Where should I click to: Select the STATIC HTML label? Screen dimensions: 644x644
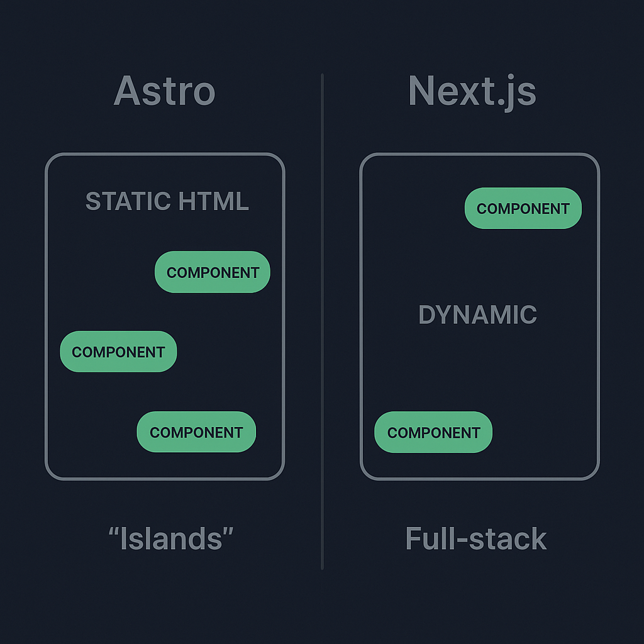pyautogui.click(x=167, y=201)
